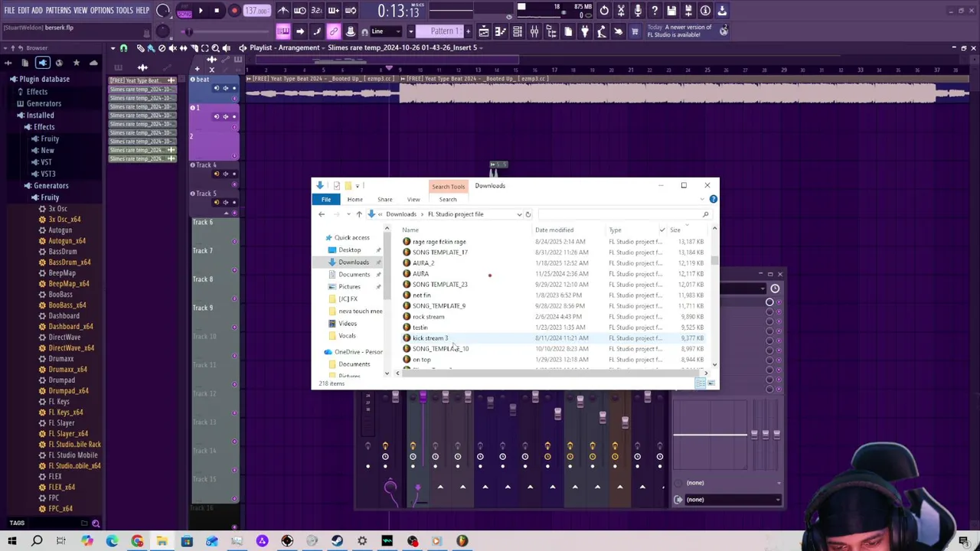Click the microphone recording icon
This screenshot has width=980, height=551.
pos(638,11)
